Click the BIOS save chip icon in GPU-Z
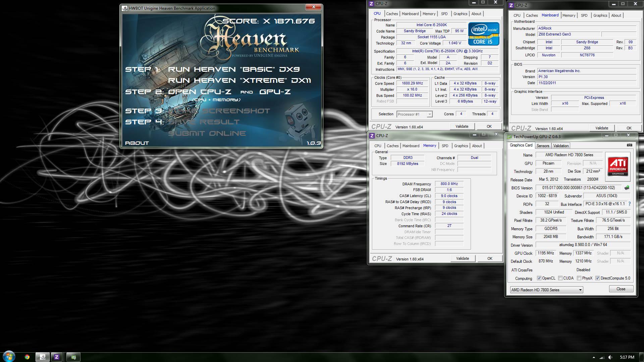Viewport: 644px width, 362px height. (627, 188)
